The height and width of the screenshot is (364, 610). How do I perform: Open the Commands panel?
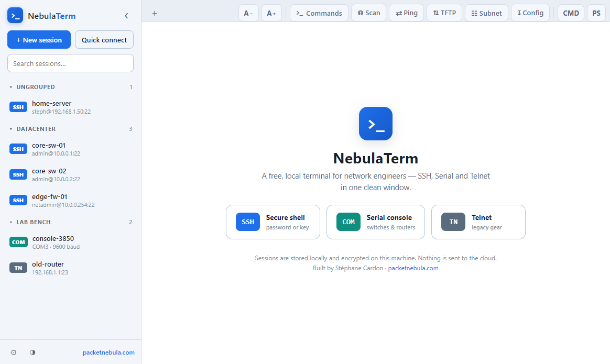(x=319, y=13)
